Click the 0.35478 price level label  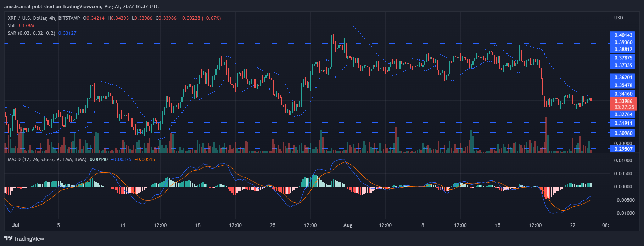coord(622,85)
